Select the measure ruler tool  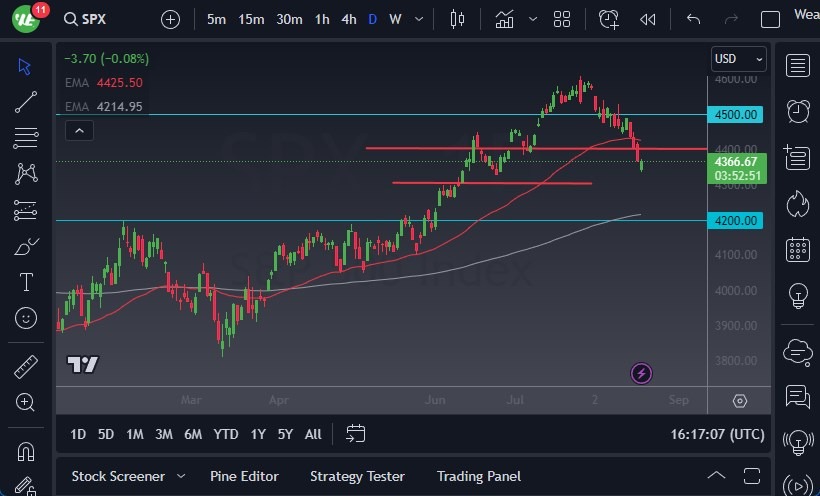(27, 367)
